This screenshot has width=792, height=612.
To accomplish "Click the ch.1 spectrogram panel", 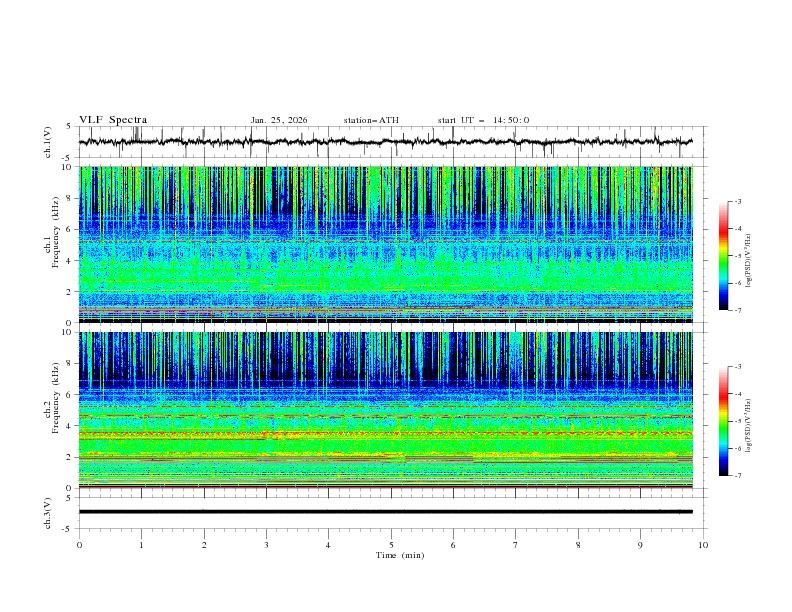I will click(385, 244).
